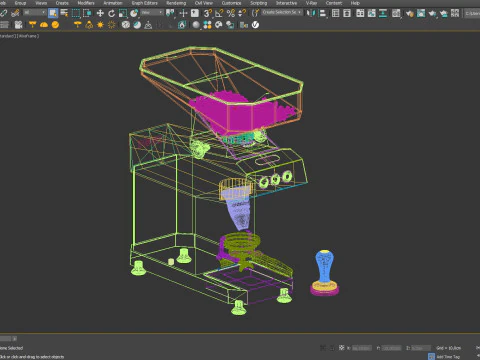The height and width of the screenshot is (360, 480).
Task: Toggle Angle Snap
Action: click(x=219, y=13)
